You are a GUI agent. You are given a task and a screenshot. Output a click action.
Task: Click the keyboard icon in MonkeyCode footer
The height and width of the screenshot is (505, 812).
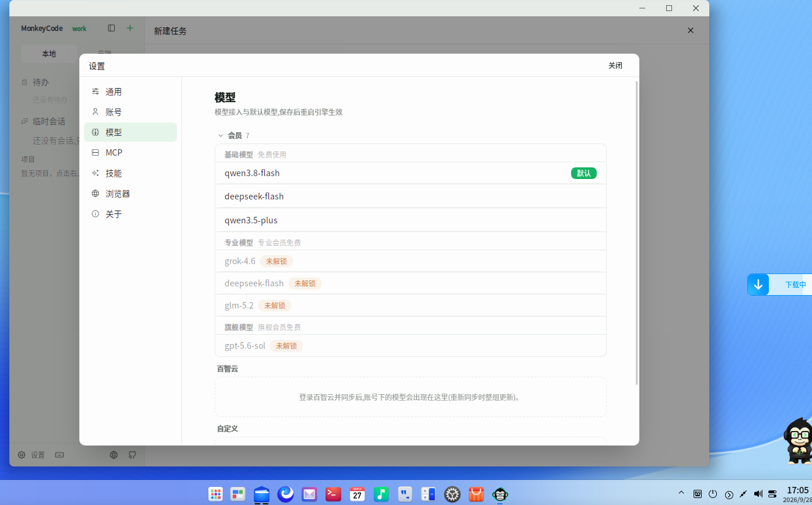click(60, 455)
